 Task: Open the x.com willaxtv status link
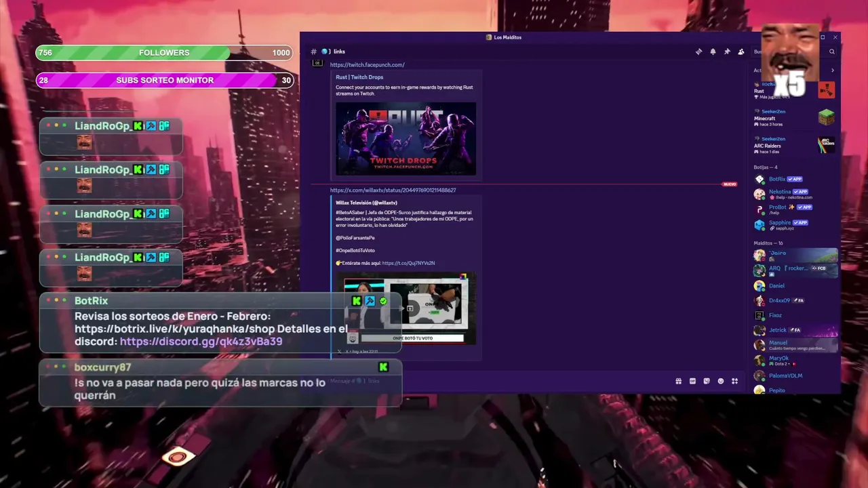click(x=393, y=190)
